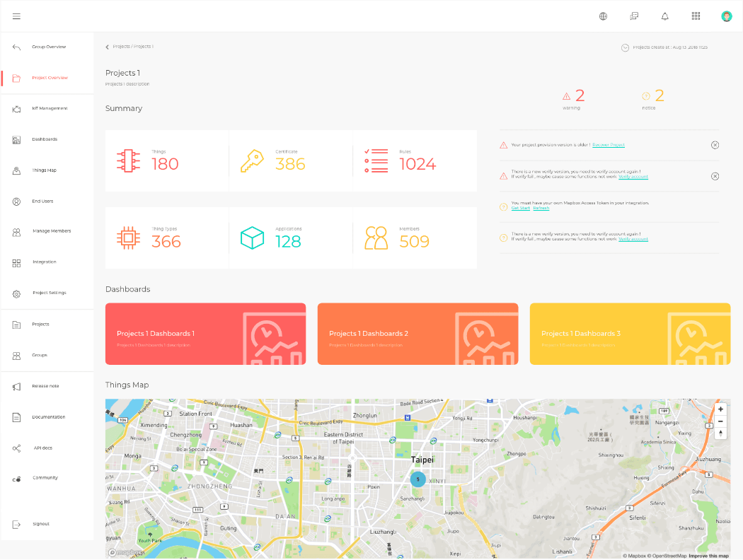Image resolution: width=743 pixels, height=560 pixels.
Task: Click Verify account link in warning
Action: point(633,177)
